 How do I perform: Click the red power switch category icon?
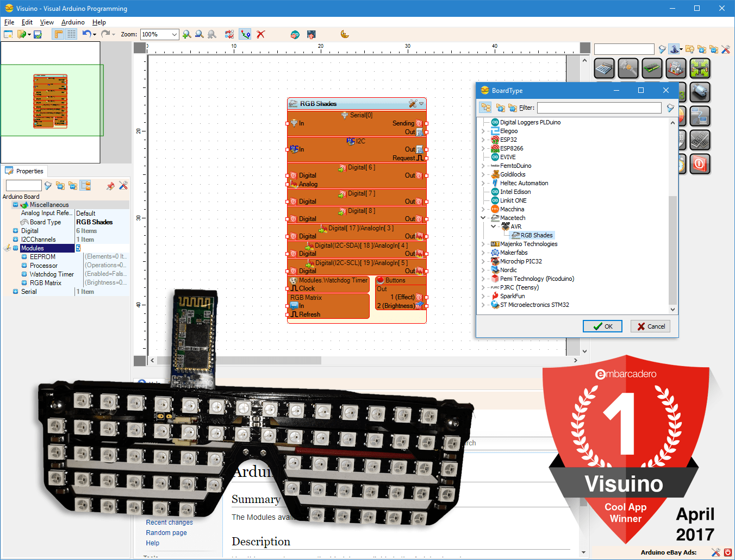pyautogui.click(x=700, y=164)
